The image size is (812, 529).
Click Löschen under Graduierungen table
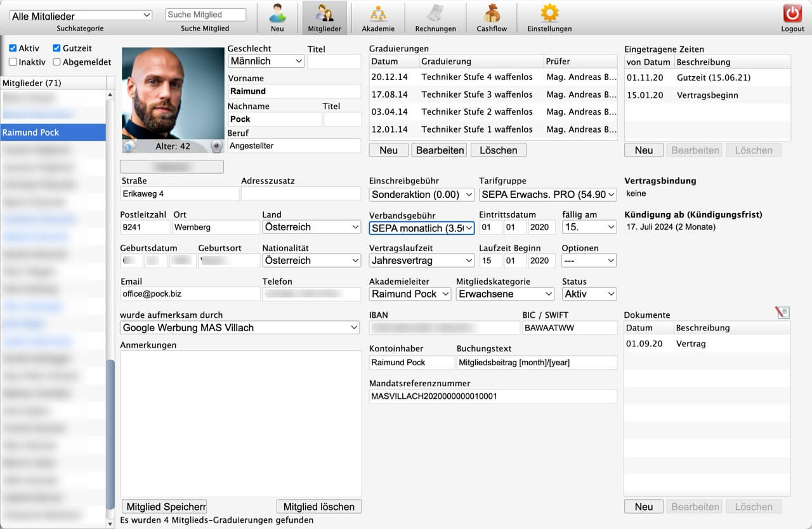[499, 150]
